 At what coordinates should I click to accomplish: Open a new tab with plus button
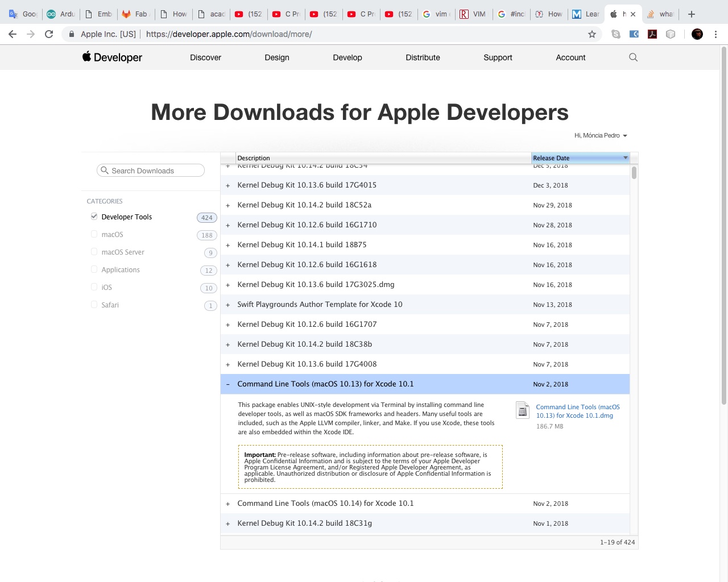692,14
